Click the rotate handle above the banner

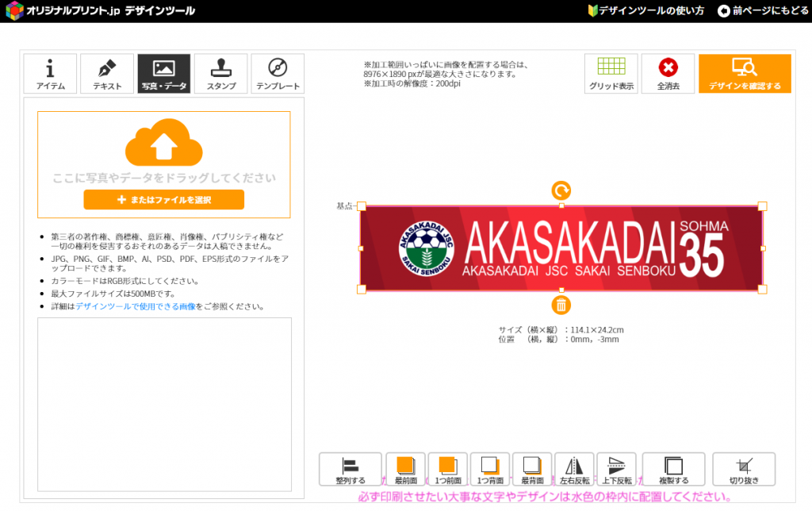click(561, 190)
